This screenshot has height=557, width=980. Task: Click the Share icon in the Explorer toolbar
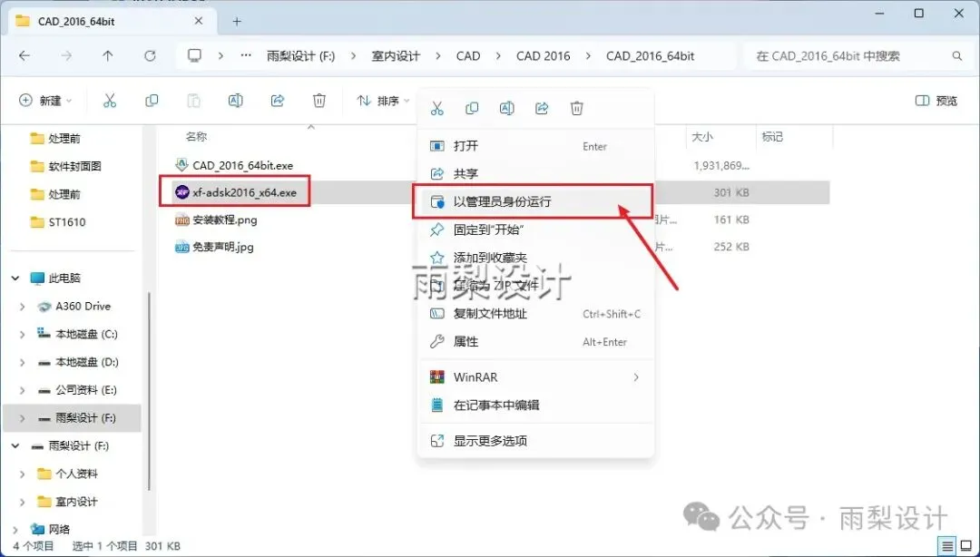(278, 101)
